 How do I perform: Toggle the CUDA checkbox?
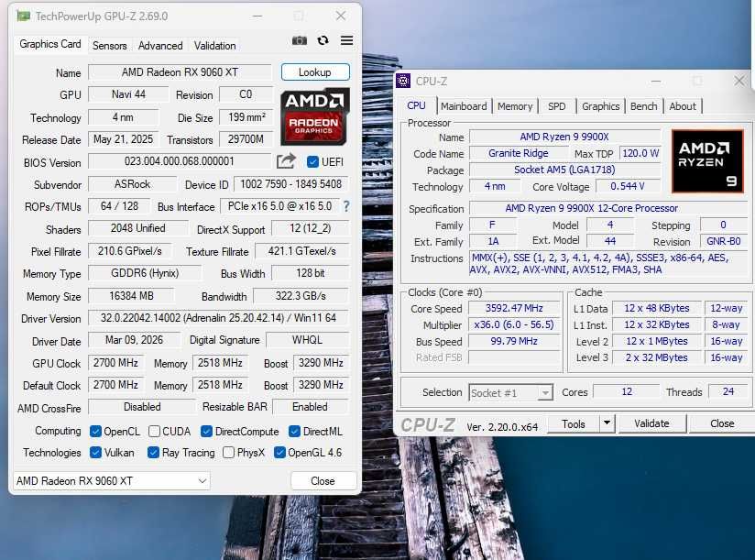(x=154, y=432)
